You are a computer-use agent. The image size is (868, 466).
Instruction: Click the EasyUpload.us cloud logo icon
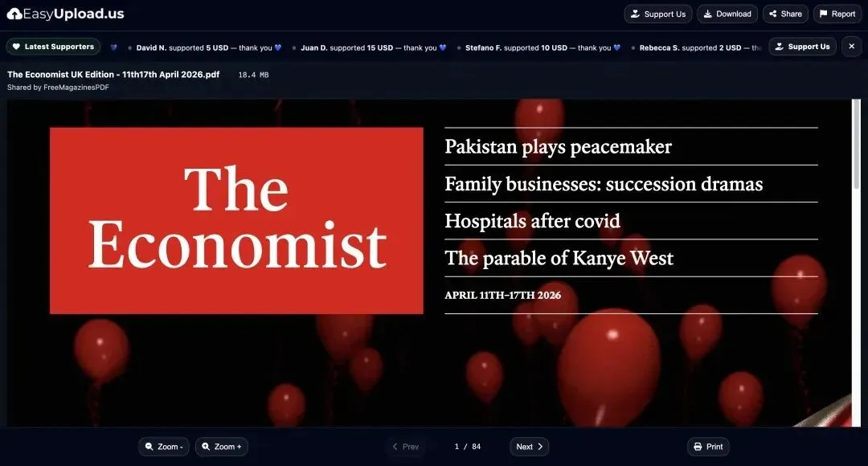[x=14, y=14]
